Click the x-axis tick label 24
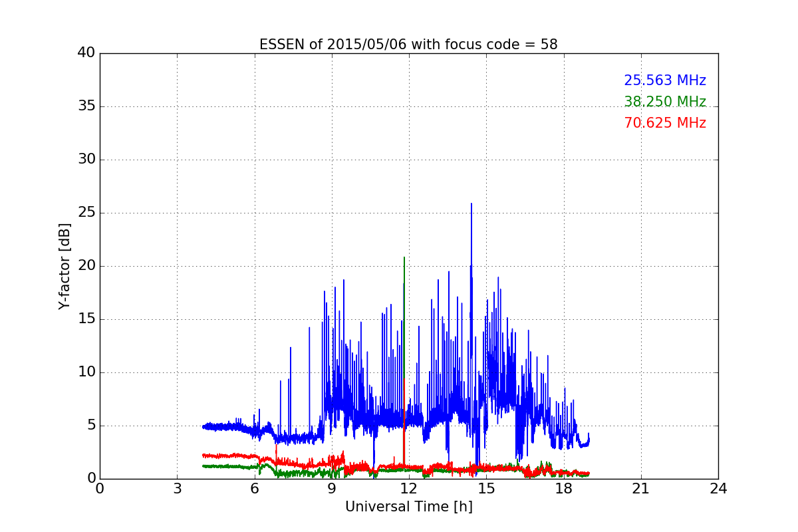This screenshot has height=532, width=798. coord(718,489)
